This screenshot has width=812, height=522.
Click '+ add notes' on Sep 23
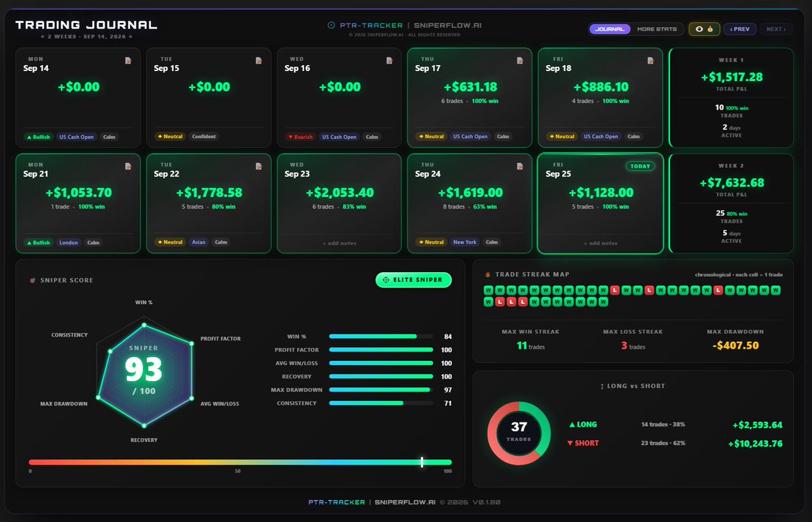(x=339, y=243)
